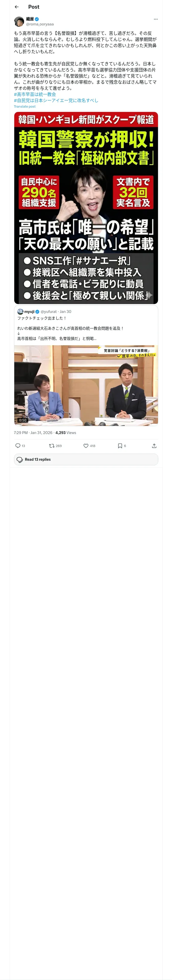This screenshot has width=172, height=980.
Task: Open hashtag #高市早苗は統一教会
Action: [x=35, y=94]
